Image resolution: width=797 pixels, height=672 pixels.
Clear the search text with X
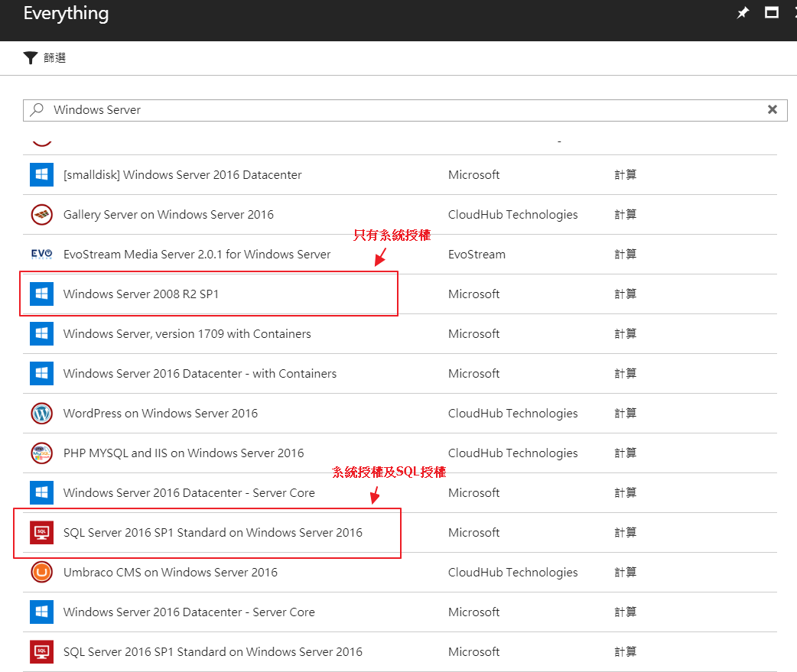(x=772, y=110)
